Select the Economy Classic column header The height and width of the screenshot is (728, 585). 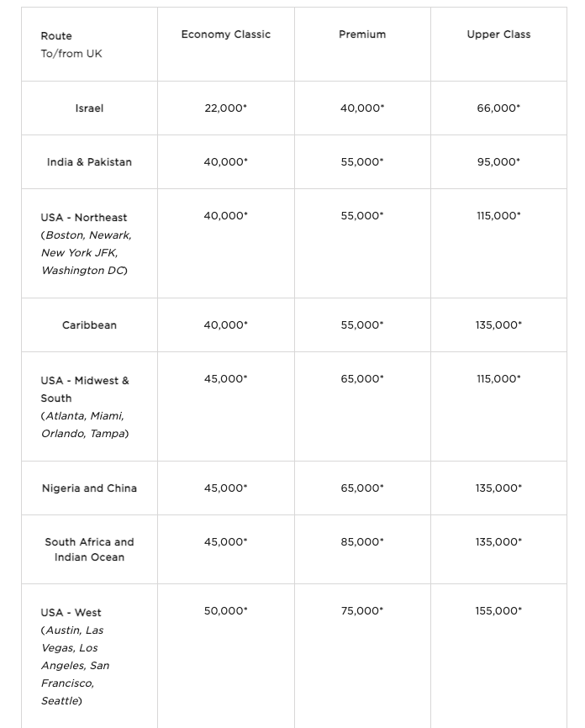pyautogui.click(x=225, y=34)
